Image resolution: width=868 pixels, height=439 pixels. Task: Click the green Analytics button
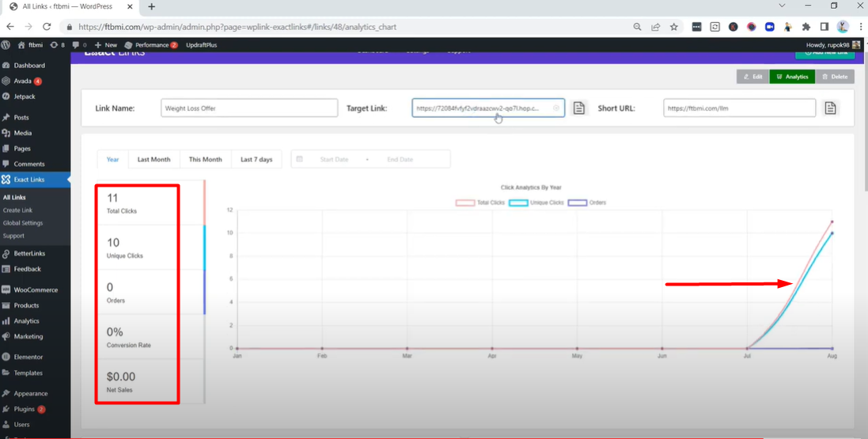(792, 77)
